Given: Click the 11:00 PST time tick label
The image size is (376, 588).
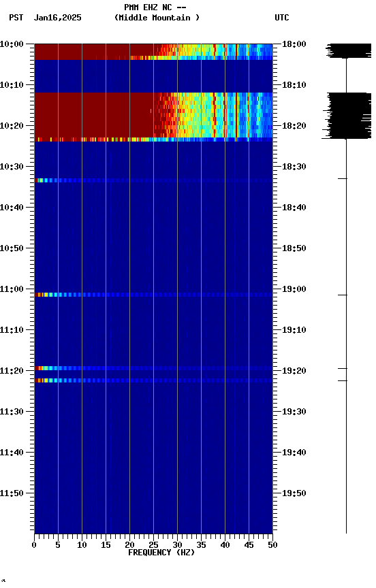Looking at the screenshot, I should click(12, 289).
